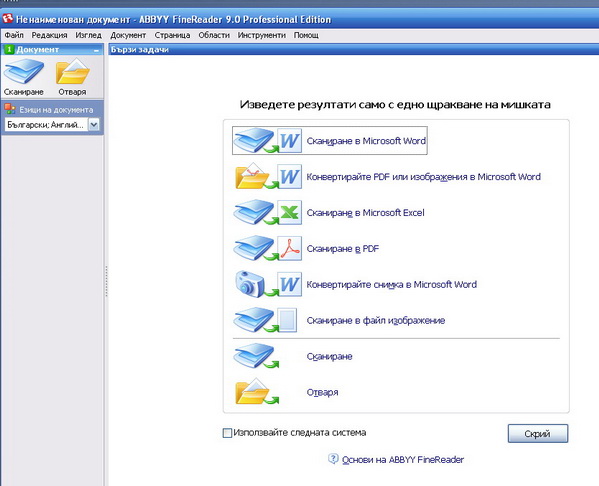599x486 pixels.
Task: Click the Скрий button
Action: (x=538, y=434)
